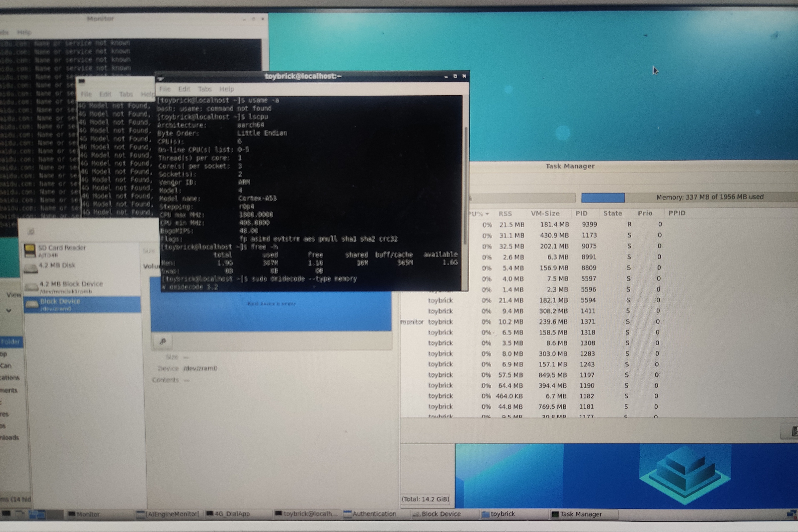Open the terminal File menu
Image resolution: width=798 pixels, height=532 pixels.
point(165,89)
